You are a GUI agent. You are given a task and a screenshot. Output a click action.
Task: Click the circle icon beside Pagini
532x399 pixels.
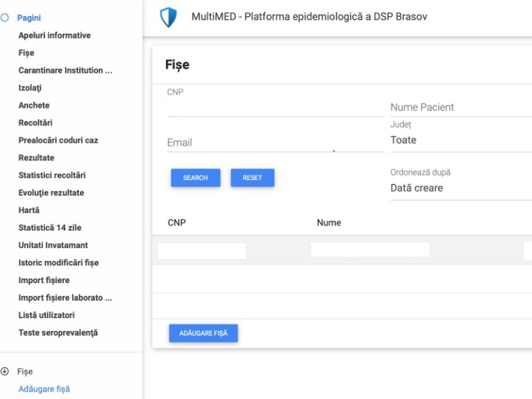coord(5,18)
